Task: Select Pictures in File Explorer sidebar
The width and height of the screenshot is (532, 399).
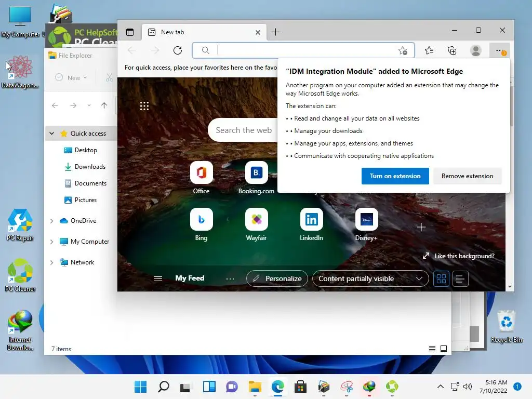Action: 81,200
